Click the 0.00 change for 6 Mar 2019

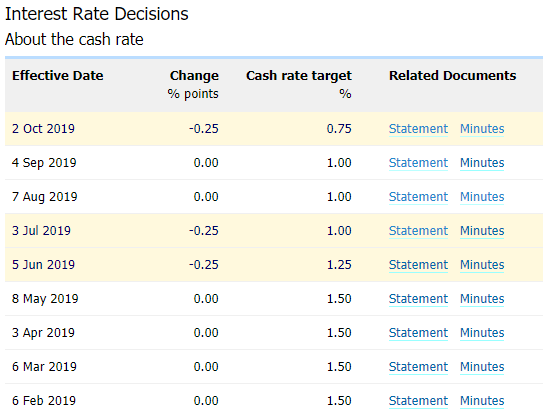(206, 367)
